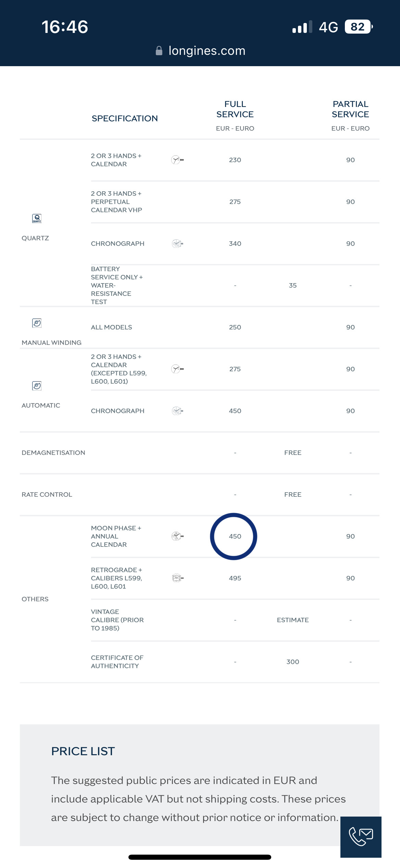Select the Full Service column header
Viewport: 400px width, 868px height.
pyautogui.click(x=235, y=109)
